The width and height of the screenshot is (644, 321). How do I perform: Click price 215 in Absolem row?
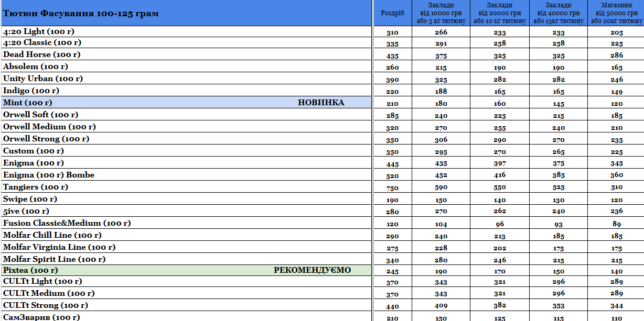pos(441,68)
